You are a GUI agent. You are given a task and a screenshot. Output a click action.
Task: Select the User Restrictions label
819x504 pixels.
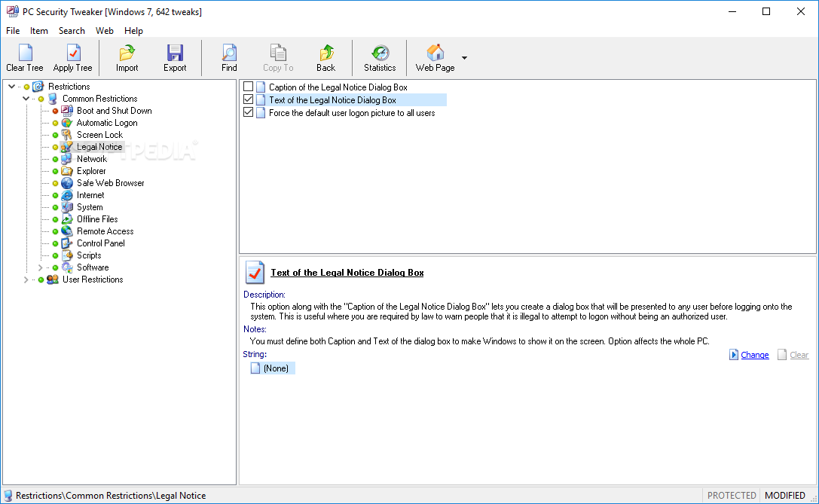(x=93, y=279)
